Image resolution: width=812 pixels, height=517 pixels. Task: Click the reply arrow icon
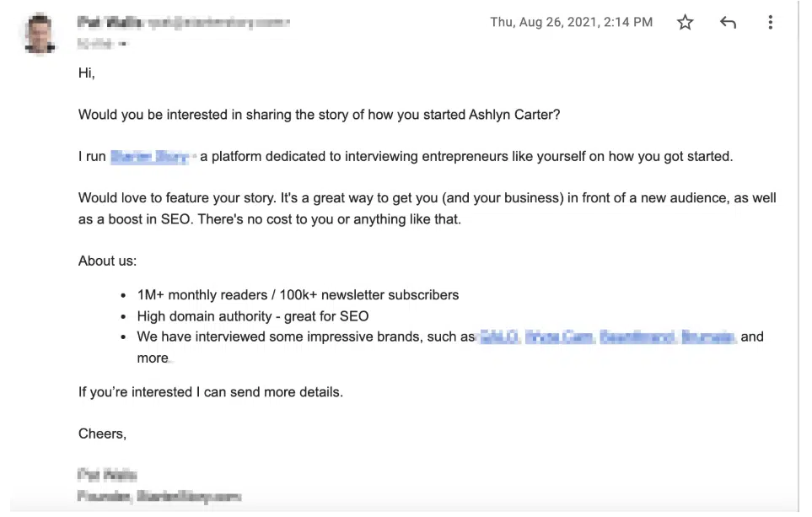tap(727, 22)
